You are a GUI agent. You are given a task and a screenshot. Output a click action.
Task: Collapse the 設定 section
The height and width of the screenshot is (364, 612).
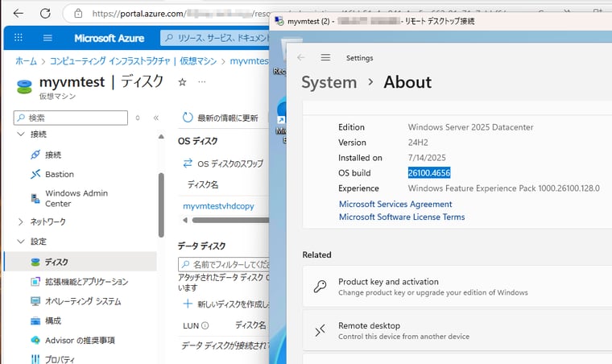21,242
